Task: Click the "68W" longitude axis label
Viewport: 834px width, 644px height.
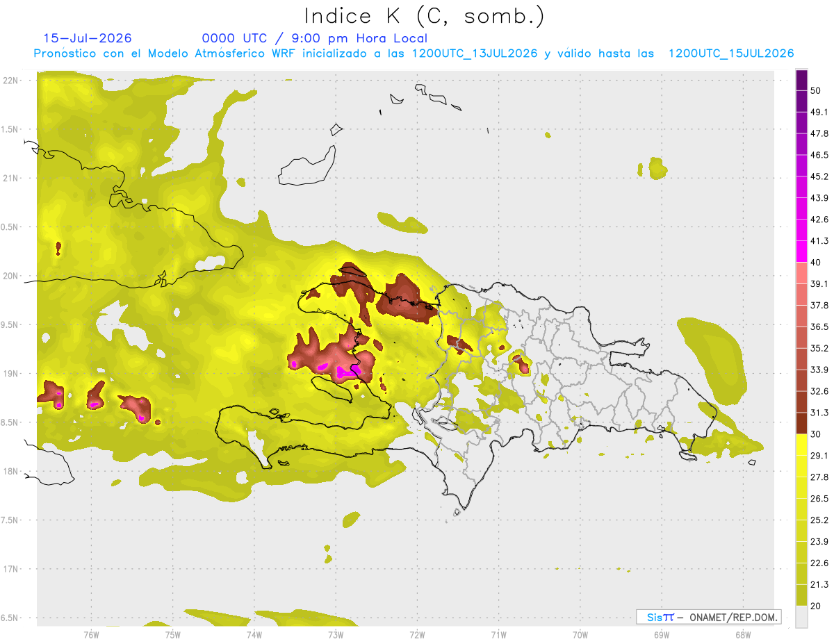Action: [742, 634]
